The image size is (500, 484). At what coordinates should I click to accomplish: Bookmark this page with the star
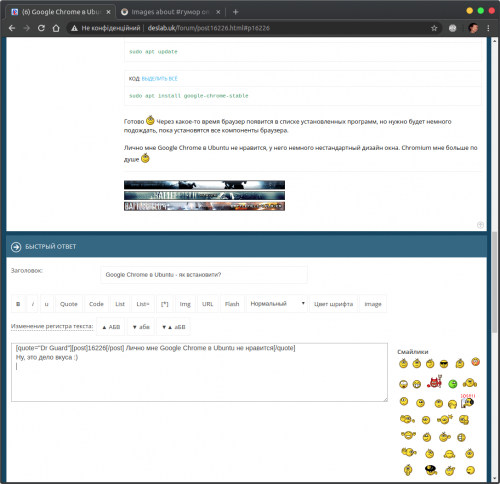434,28
